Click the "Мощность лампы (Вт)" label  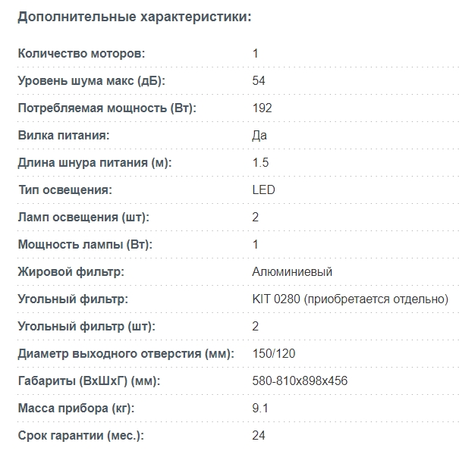[x=85, y=245]
